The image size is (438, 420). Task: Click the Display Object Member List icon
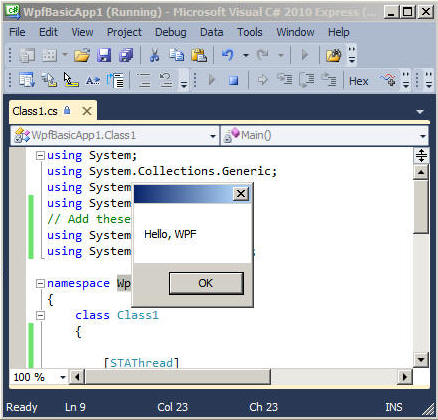point(27,80)
